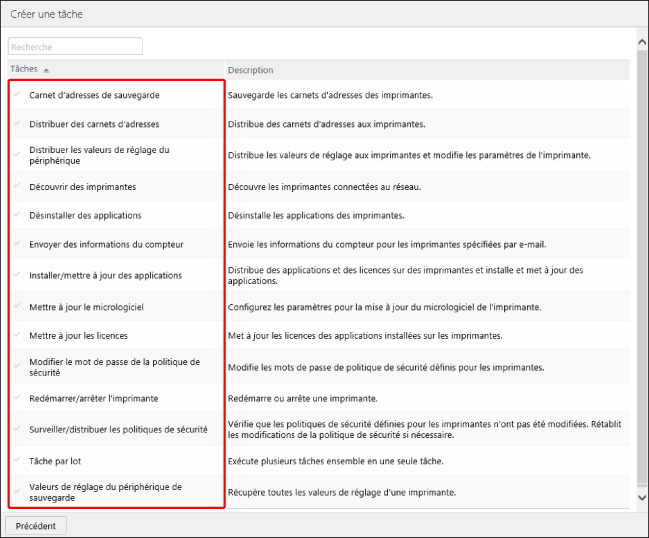The width and height of the screenshot is (649, 538).
Task: Open Surveiller/distribuer les politiques de sécurité task
Action: pyautogui.click(x=118, y=429)
